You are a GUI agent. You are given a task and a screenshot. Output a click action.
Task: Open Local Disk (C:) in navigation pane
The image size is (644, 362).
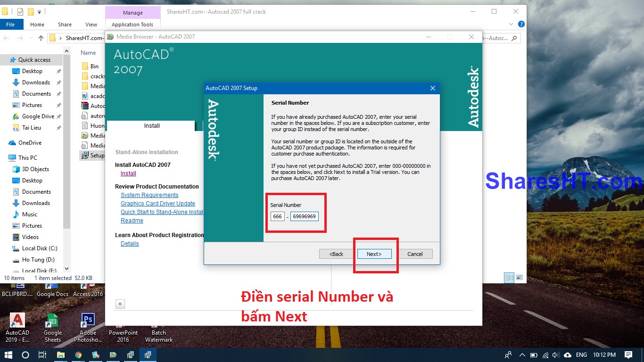[x=40, y=248]
